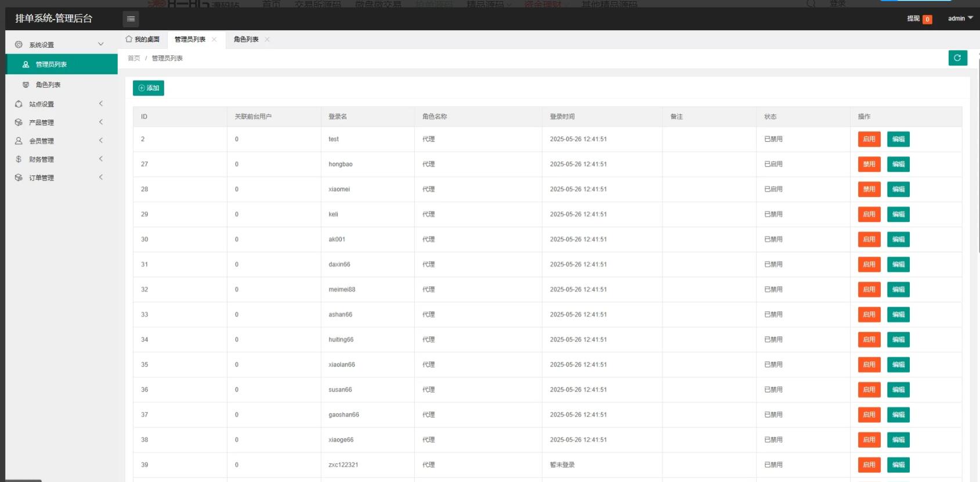
Task: Disable the 'hongbao' account with 禁用
Action: pos(869,164)
